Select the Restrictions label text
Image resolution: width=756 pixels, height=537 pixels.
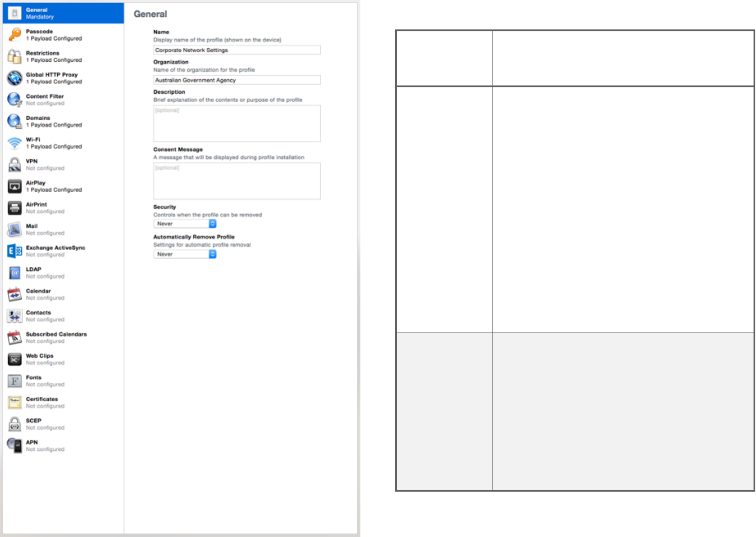(43, 53)
